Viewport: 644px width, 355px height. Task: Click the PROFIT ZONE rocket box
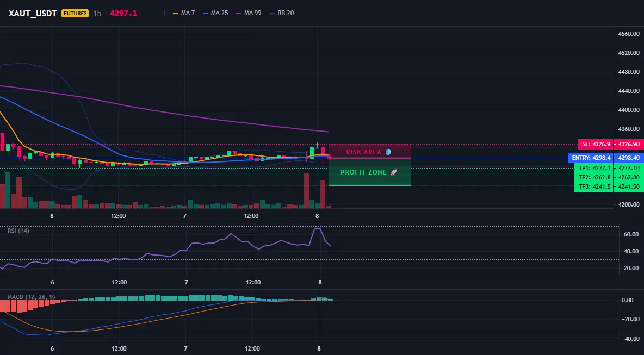370,172
